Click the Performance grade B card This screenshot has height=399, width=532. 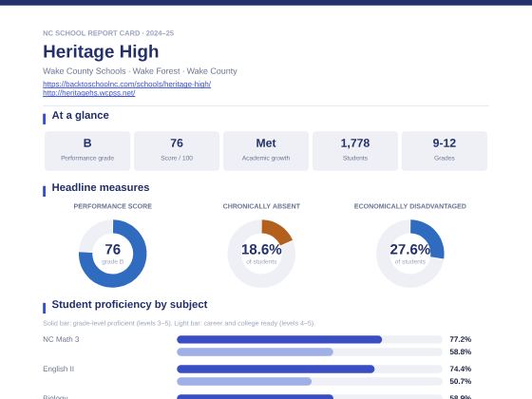[87, 151]
